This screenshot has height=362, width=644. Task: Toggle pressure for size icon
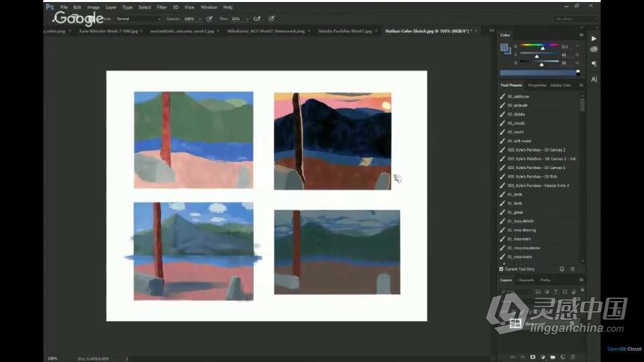pos(272,19)
